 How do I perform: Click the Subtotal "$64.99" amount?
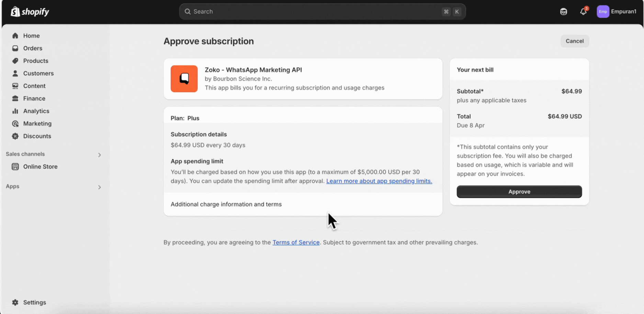(x=572, y=91)
